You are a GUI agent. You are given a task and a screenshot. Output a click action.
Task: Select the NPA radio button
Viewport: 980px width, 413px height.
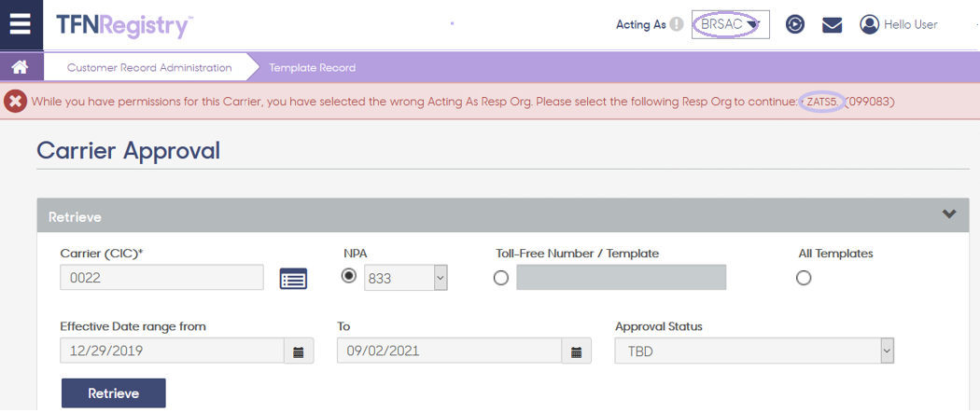(349, 277)
